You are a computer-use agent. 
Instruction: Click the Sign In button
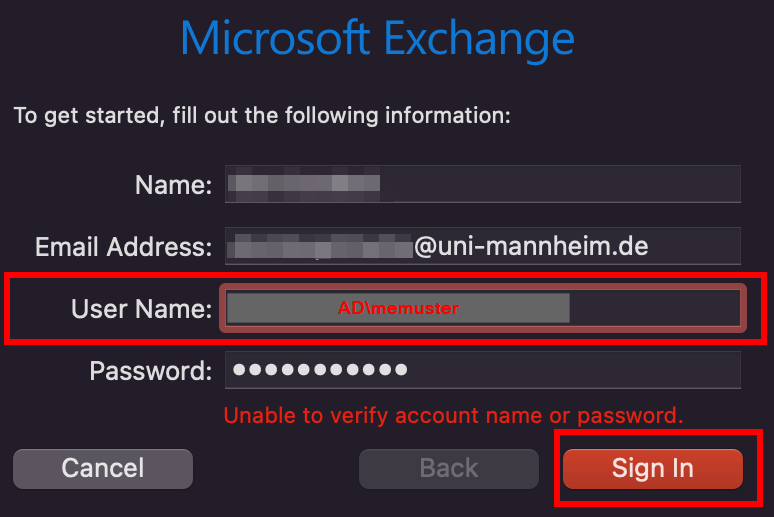(x=652, y=468)
